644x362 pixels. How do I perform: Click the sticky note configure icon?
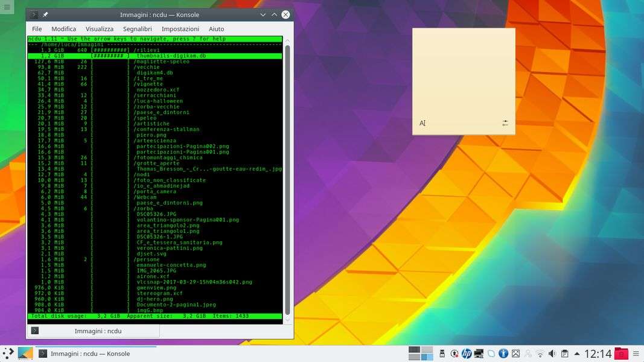pyautogui.click(x=505, y=123)
